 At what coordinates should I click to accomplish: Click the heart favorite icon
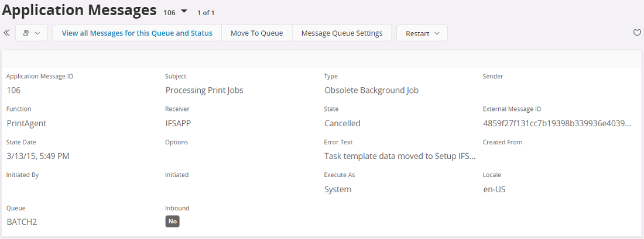pyautogui.click(x=637, y=33)
